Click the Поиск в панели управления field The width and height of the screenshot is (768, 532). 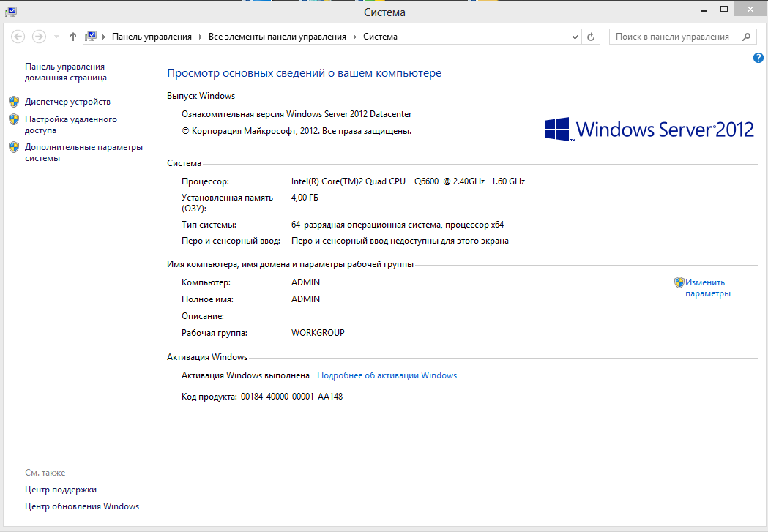click(x=672, y=37)
